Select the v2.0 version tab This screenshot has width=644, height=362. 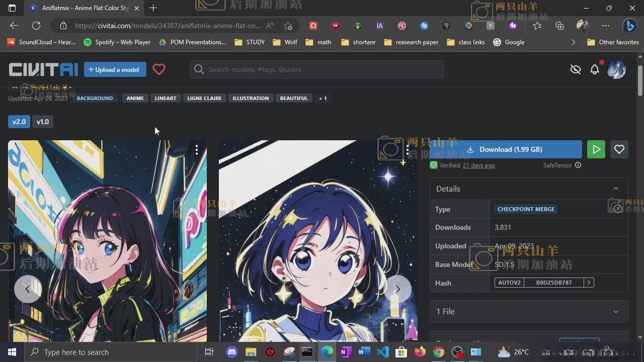coord(19,122)
